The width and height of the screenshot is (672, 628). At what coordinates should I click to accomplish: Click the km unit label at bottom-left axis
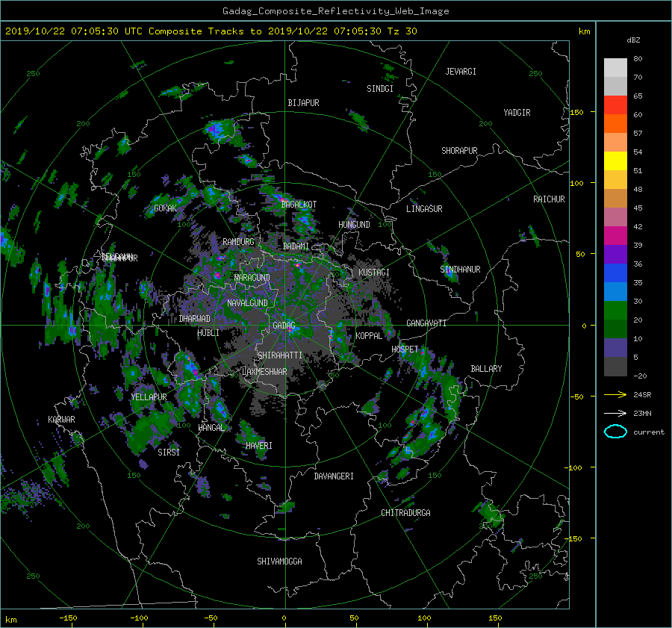[10, 620]
